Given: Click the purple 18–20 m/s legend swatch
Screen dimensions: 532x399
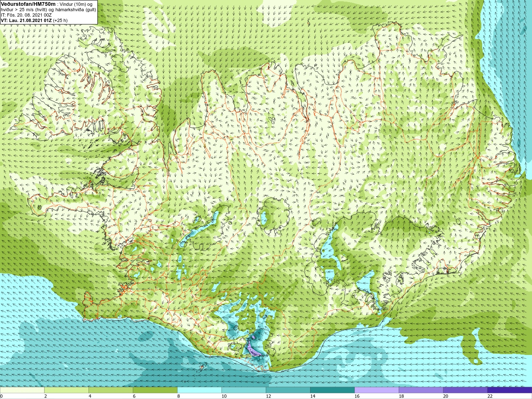Looking at the screenshot, I should (421, 390).
